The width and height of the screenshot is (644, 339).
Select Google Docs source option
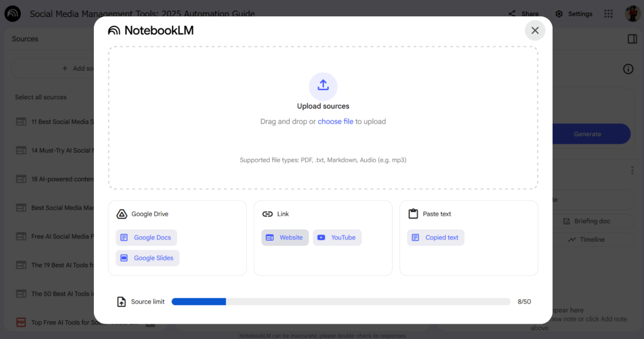[146, 238]
